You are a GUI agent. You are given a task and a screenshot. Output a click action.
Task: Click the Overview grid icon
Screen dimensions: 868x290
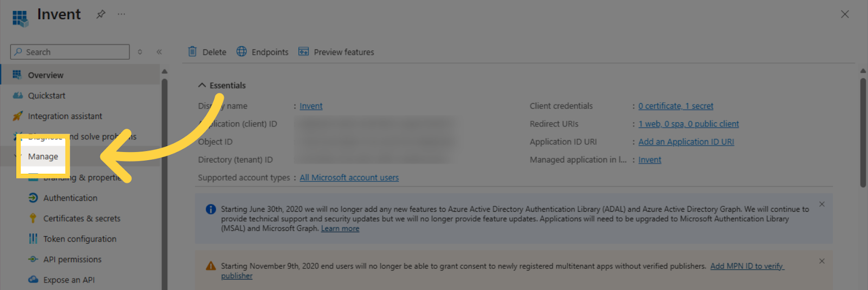point(17,74)
